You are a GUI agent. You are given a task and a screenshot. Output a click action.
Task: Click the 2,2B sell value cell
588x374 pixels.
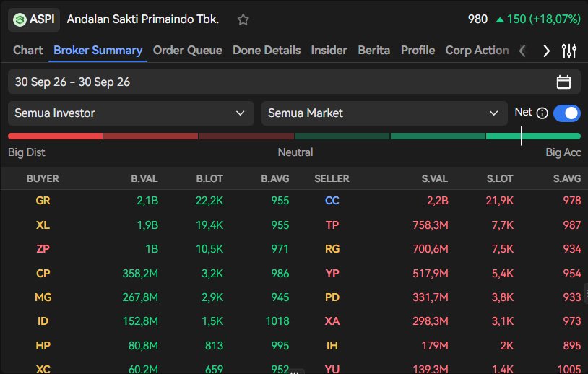(437, 201)
